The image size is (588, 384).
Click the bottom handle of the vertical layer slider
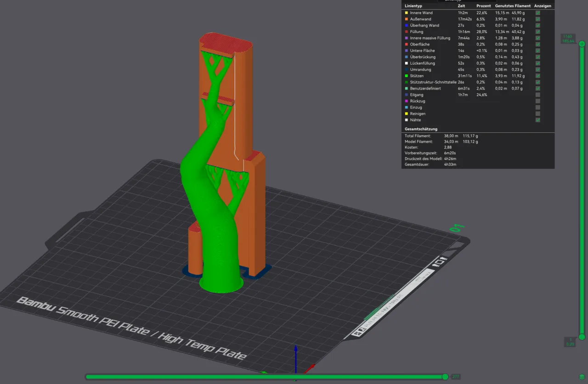coord(582,337)
